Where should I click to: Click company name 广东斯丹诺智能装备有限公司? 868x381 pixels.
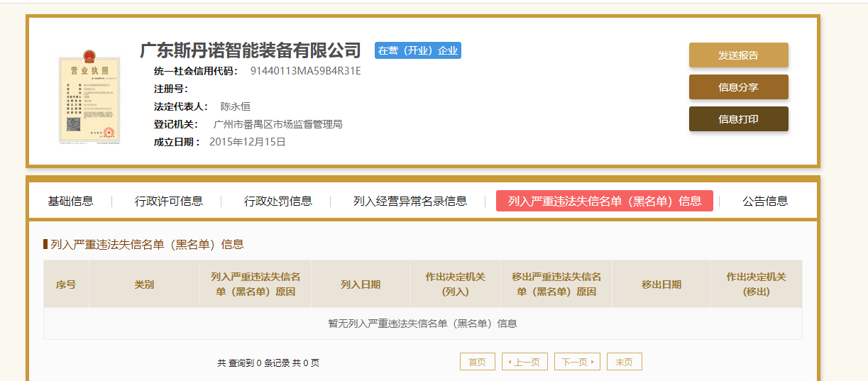coord(251,50)
